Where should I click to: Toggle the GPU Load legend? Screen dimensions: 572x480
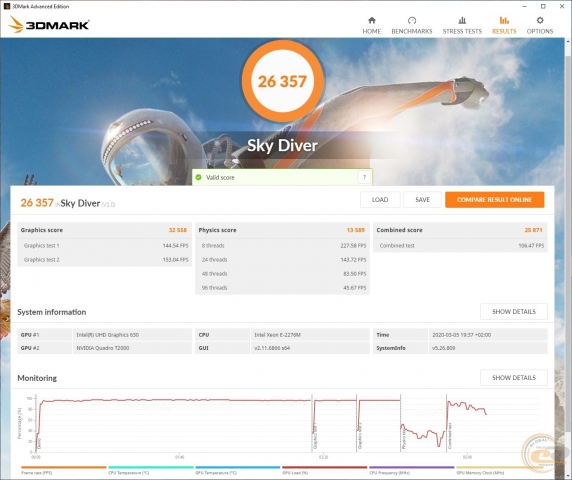(324, 470)
